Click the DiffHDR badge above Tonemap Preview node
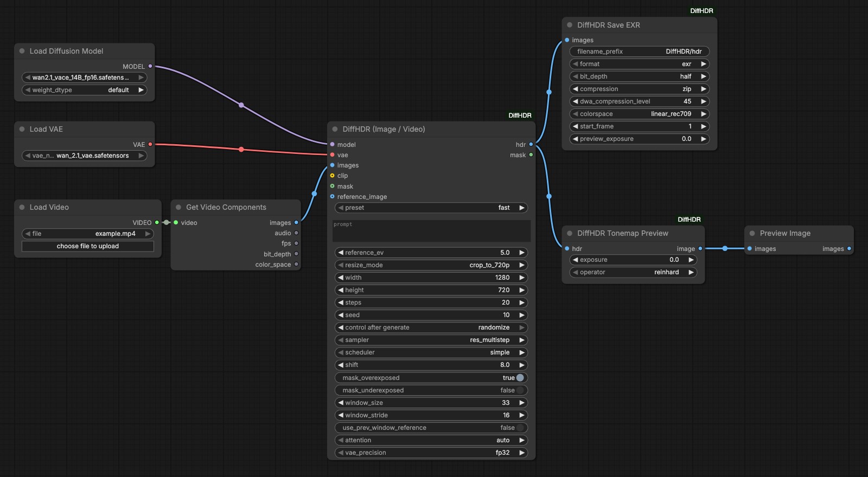This screenshot has width=868, height=477. click(x=689, y=220)
